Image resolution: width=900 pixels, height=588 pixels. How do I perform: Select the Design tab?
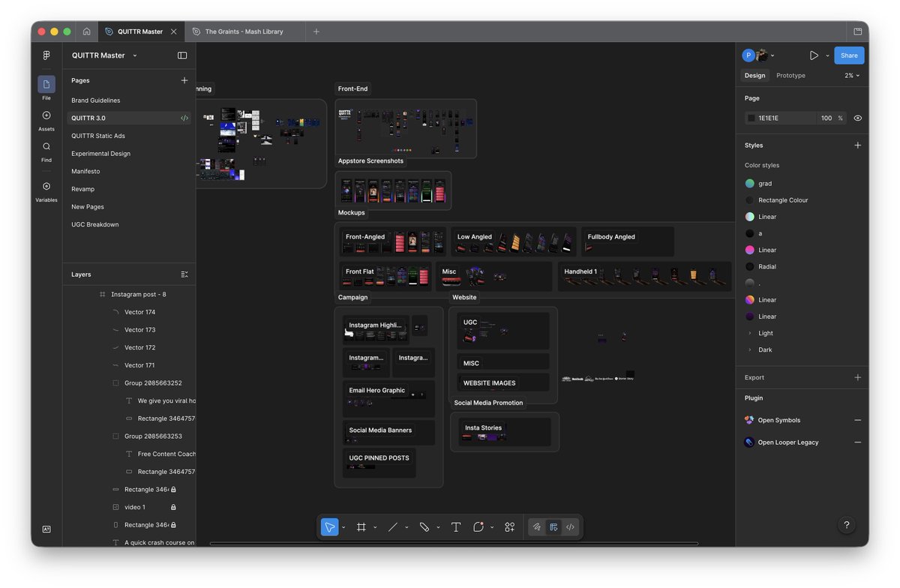(754, 76)
